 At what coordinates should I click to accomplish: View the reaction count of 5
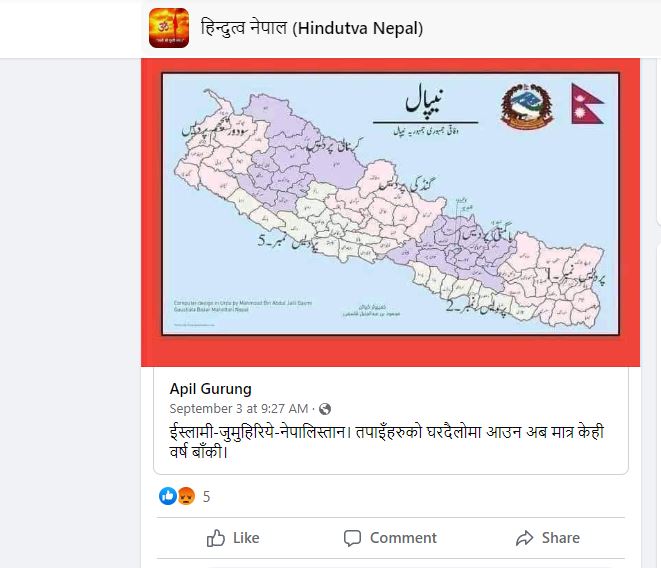(x=207, y=496)
